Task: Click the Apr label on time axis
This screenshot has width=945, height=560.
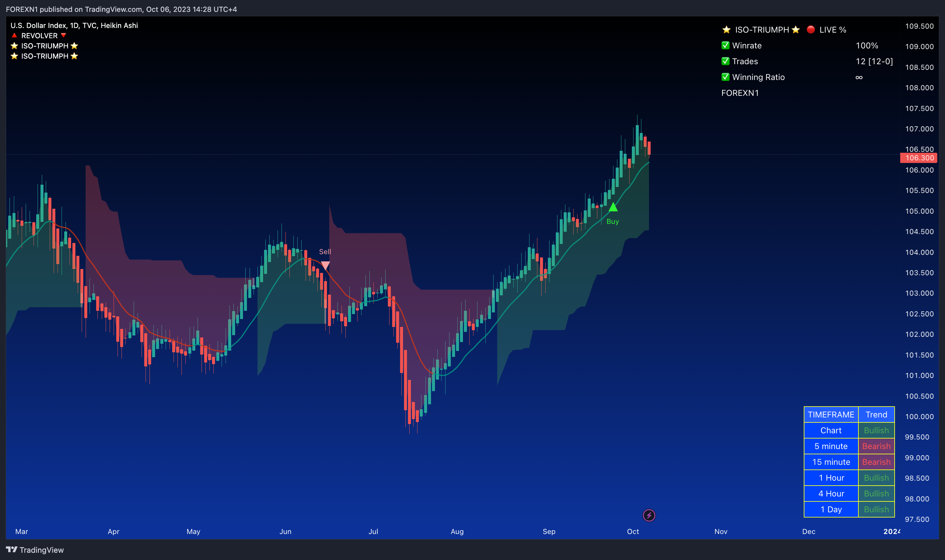Action: tap(113, 531)
